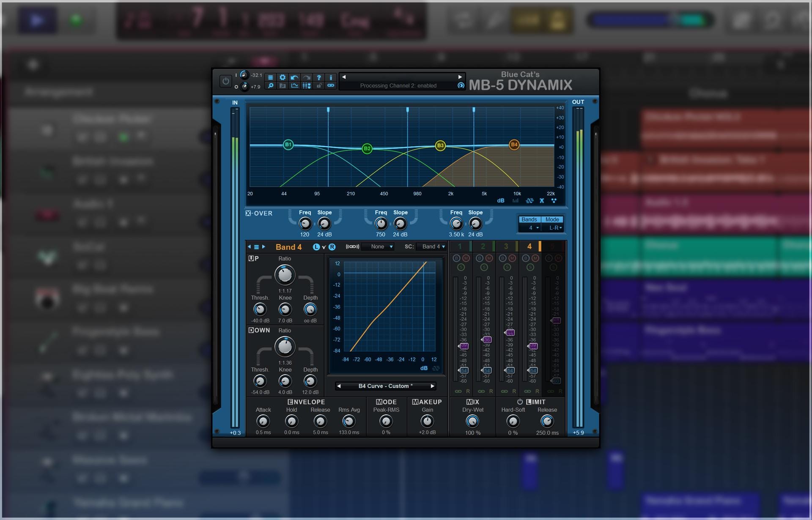Mute band 4 with M button
Viewport: 812px width, 520px height.
(x=535, y=258)
